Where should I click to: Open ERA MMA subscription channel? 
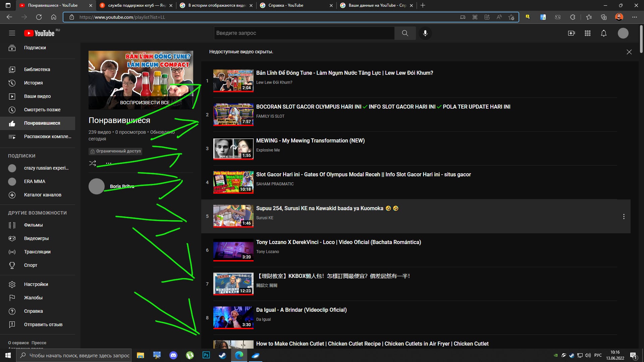pos(38,181)
